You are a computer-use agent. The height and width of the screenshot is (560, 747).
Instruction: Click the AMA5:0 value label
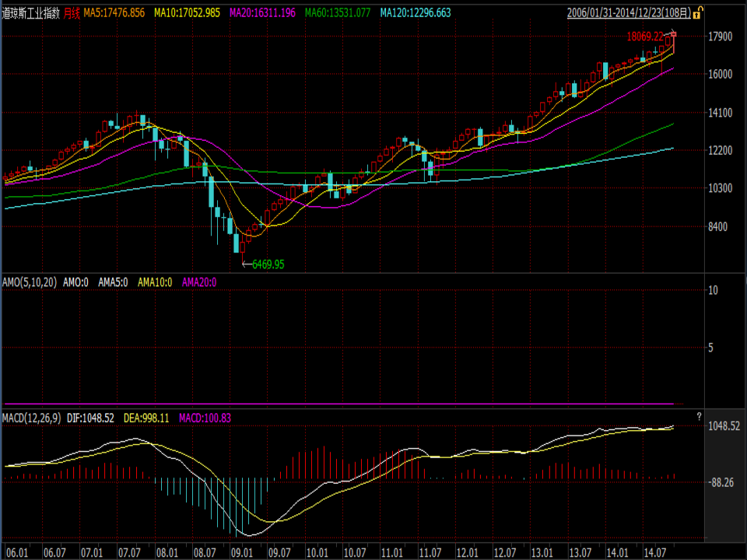pos(113,282)
